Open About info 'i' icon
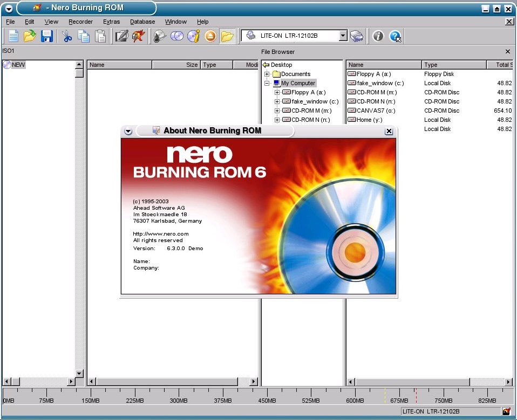The height and width of the screenshot is (420, 517). tap(378, 36)
